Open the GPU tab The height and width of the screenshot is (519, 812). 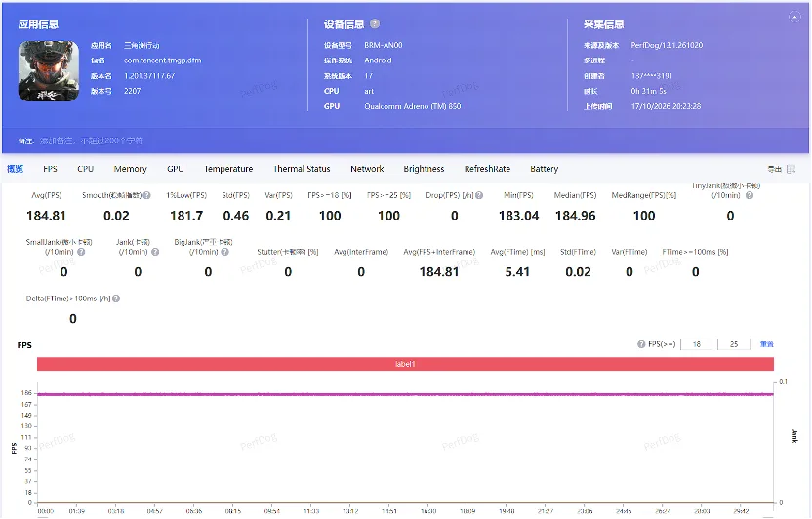pyautogui.click(x=176, y=169)
